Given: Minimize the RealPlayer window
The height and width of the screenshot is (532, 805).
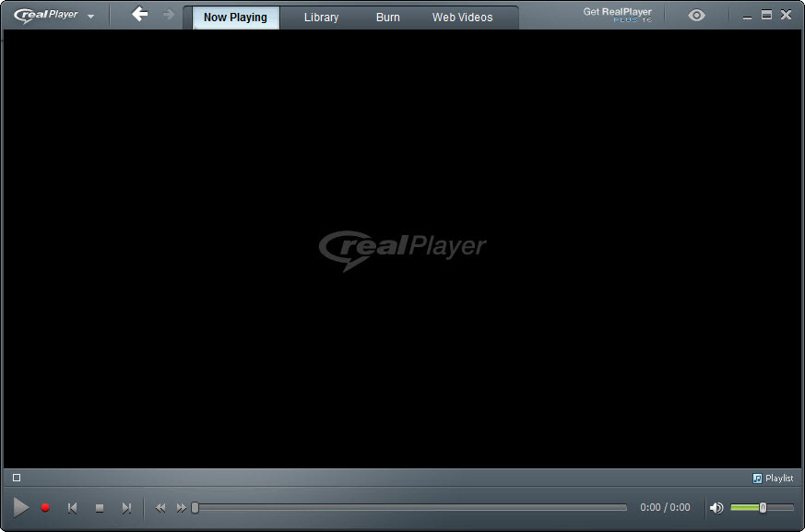Looking at the screenshot, I should tap(748, 17).
